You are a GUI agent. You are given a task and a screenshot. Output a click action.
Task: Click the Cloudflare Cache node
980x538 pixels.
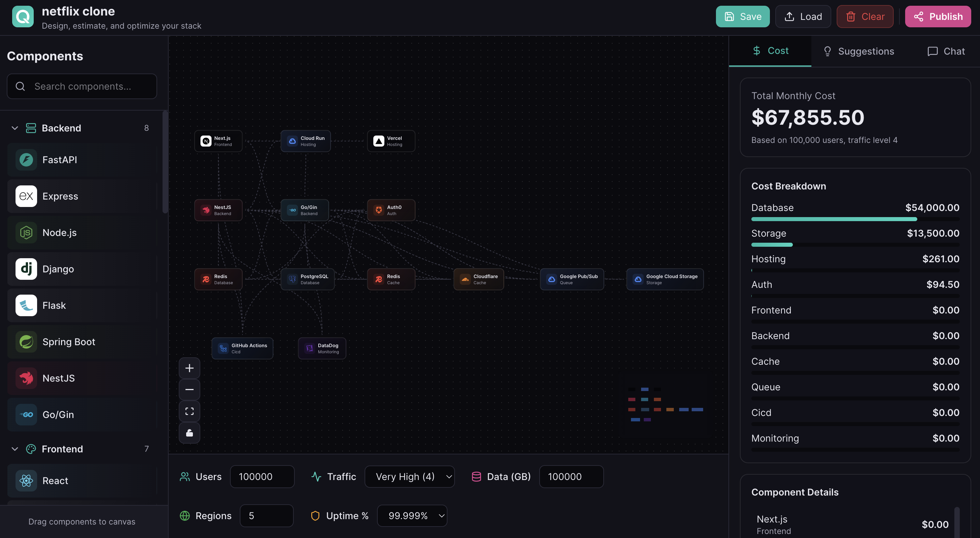[x=478, y=279]
